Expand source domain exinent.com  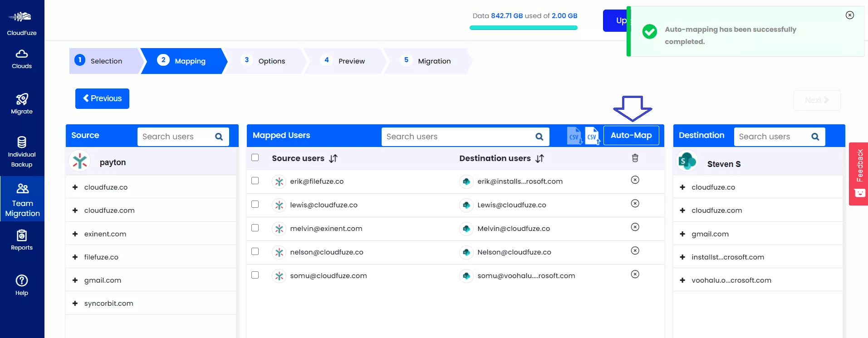pyautogui.click(x=75, y=234)
